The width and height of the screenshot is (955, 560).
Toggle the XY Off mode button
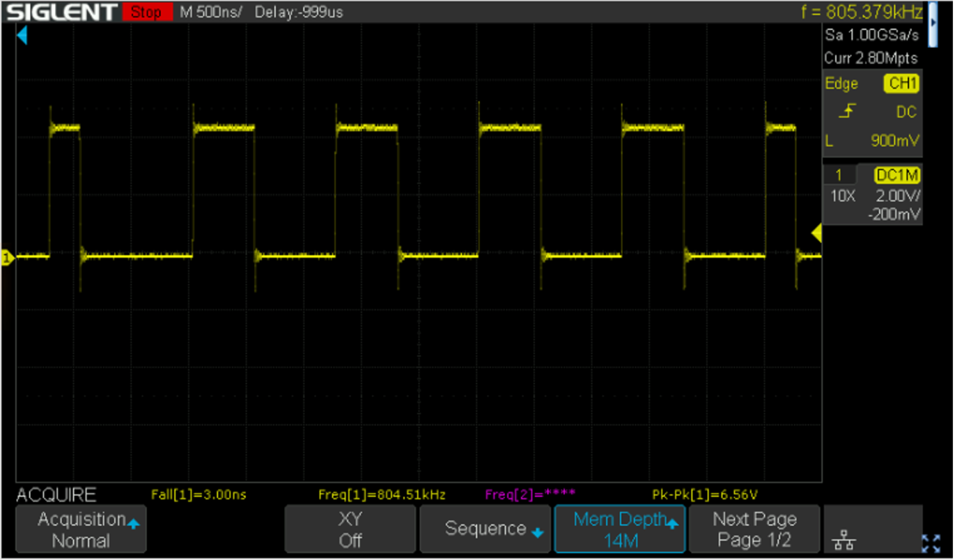coord(350,529)
